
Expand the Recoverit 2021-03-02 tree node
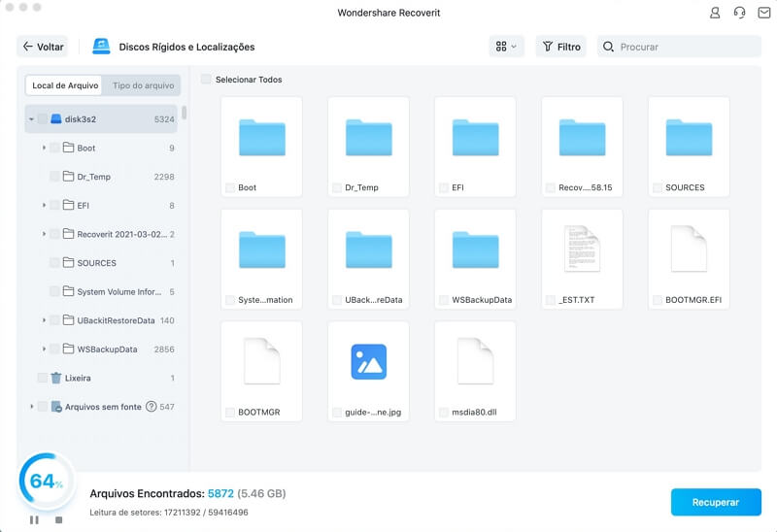click(44, 234)
